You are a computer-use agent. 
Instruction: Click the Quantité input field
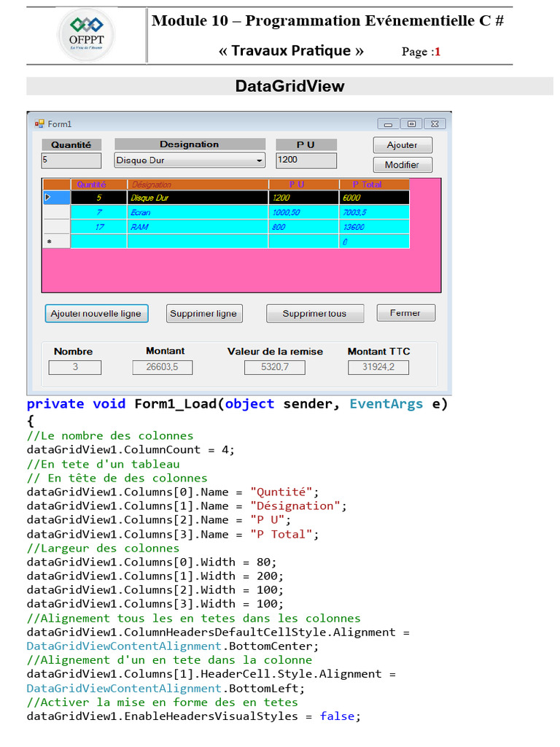(x=71, y=160)
